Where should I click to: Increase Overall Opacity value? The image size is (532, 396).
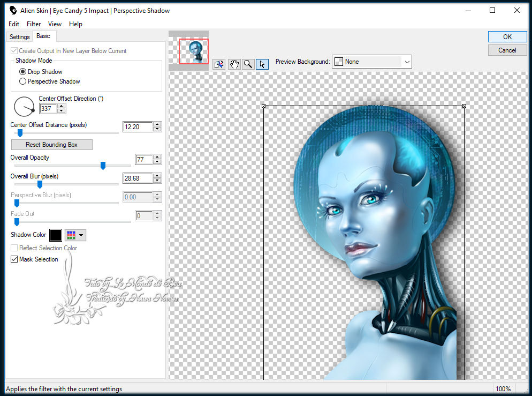(x=157, y=157)
